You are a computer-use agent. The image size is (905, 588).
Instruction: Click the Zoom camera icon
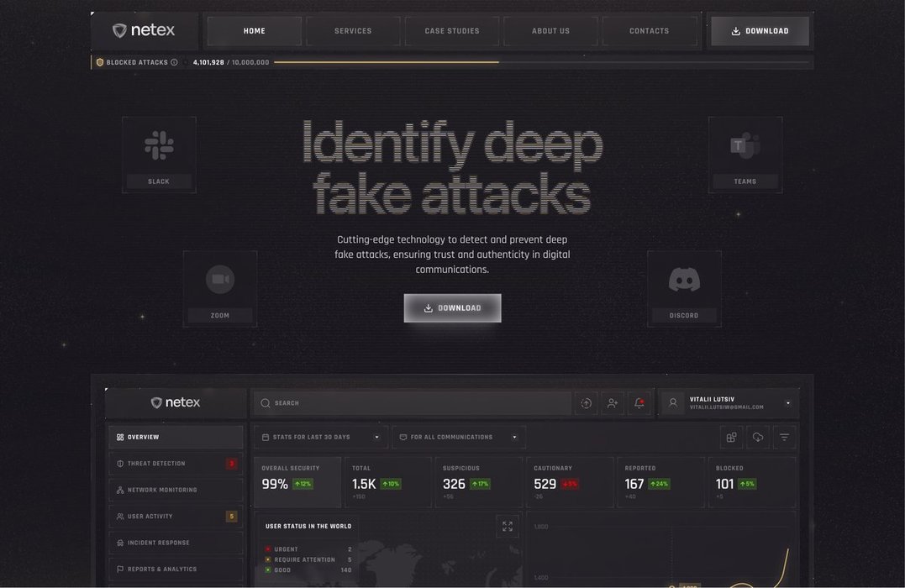[x=220, y=280]
